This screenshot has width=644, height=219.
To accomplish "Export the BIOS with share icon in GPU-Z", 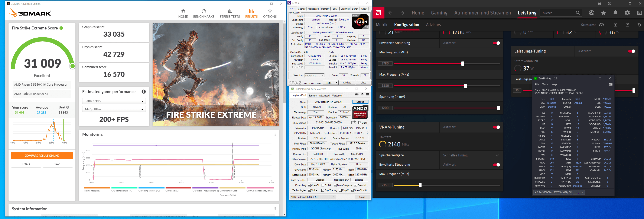I will point(353,122).
